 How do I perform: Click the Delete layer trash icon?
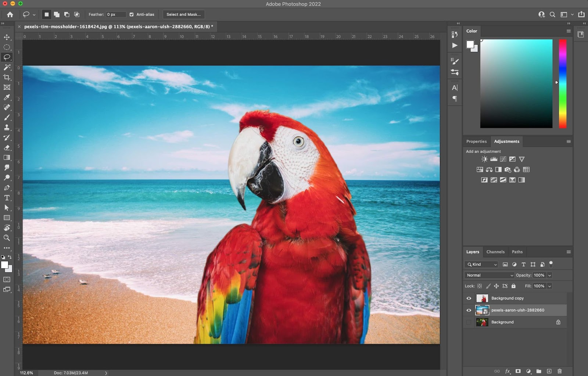pyautogui.click(x=559, y=371)
